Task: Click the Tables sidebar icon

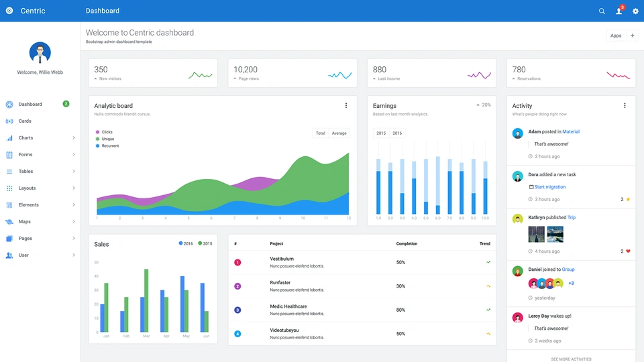Action: coord(9,172)
